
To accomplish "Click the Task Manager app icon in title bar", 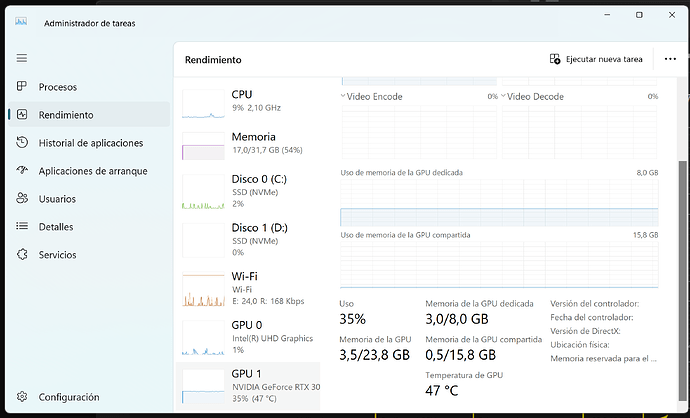I will [21, 22].
